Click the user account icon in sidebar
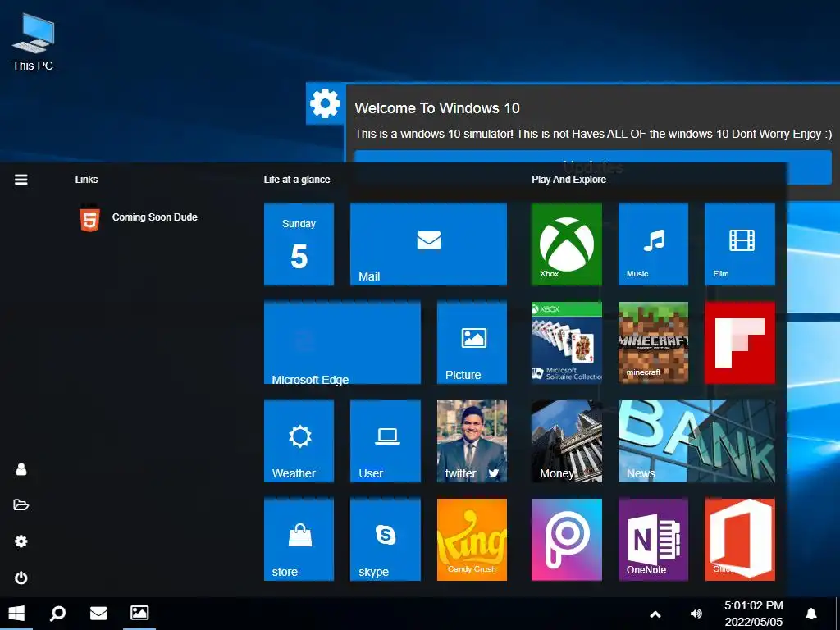840x630 pixels. (21, 469)
